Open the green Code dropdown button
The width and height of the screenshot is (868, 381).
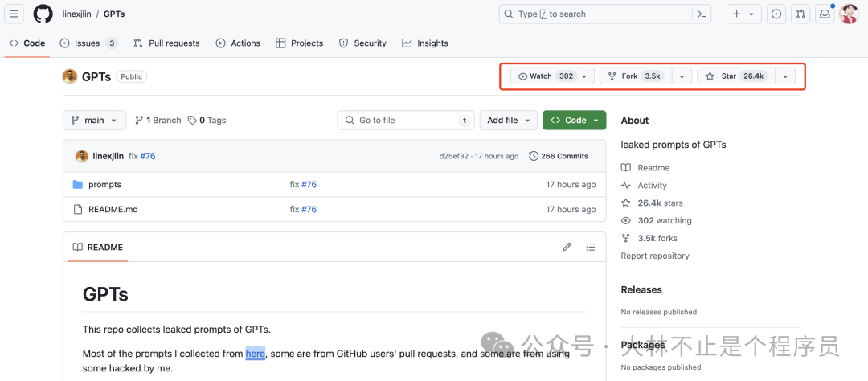574,121
